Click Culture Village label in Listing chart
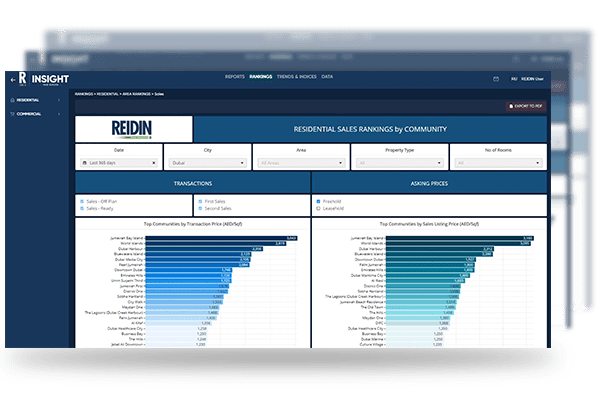Image resolution: width=615 pixels, height=418 pixels. (371, 344)
